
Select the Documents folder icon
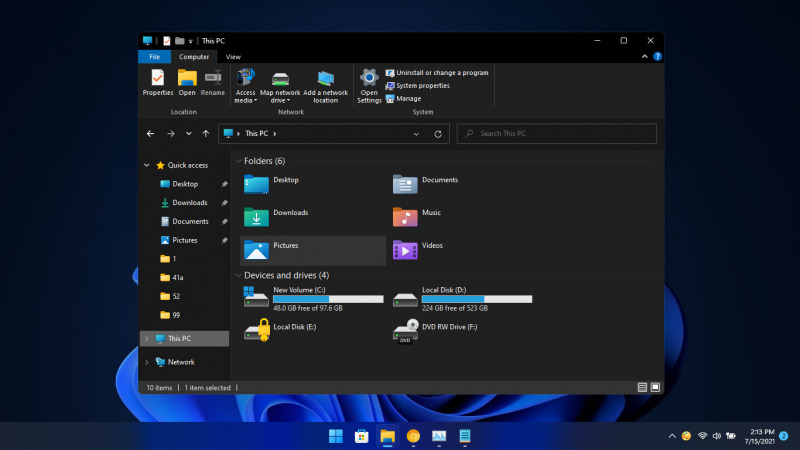[x=405, y=184]
